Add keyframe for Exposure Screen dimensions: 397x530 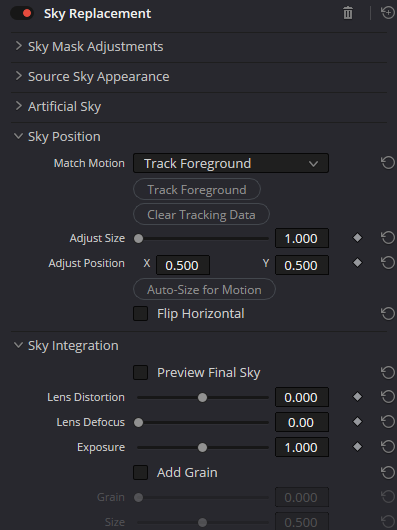coord(357,447)
